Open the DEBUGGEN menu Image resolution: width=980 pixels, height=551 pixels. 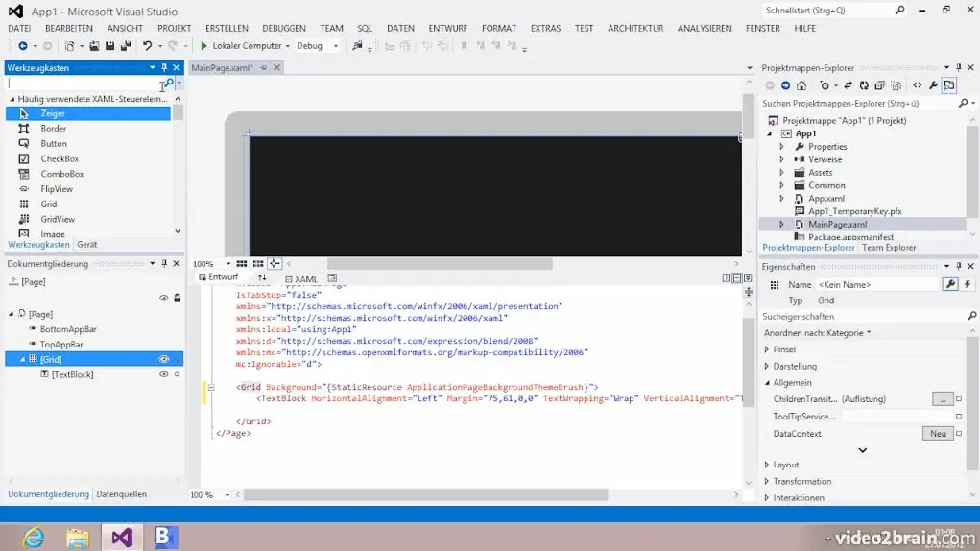coord(284,28)
